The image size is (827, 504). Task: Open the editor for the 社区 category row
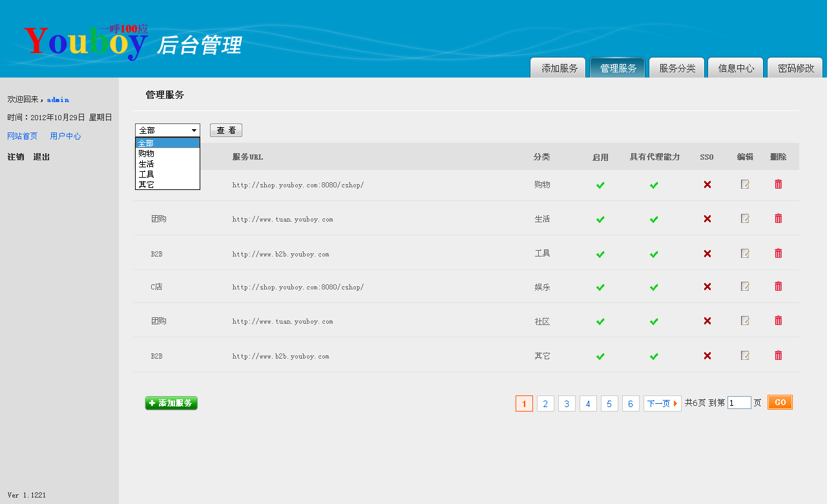pyautogui.click(x=745, y=320)
